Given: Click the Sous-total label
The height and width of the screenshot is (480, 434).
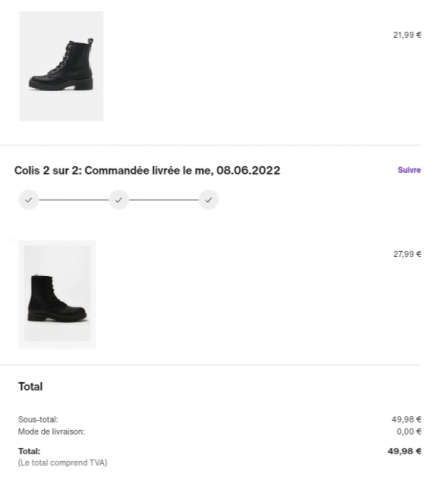Looking at the screenshot, I should pyautogui.click(x=38, y=419).
